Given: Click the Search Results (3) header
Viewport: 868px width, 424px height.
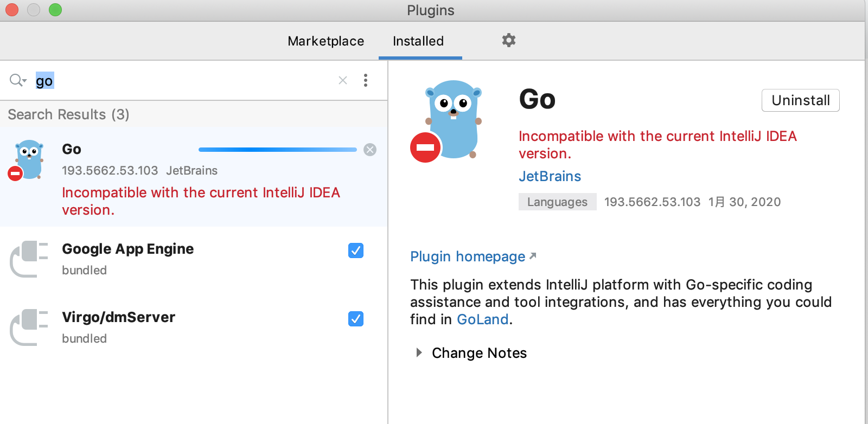Looking at the screenshot, I should point(68,114).
